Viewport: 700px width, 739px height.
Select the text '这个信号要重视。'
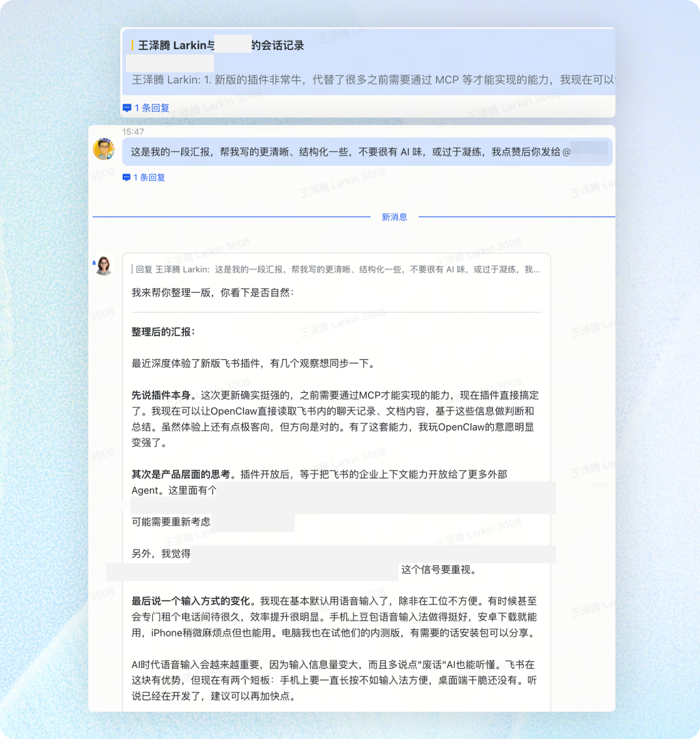(440, 570)
